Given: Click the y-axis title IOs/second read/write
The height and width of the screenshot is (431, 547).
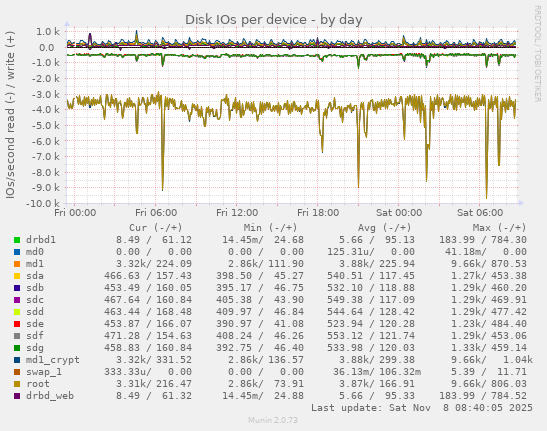Looking at the screenshot, I should pos(10,115).
